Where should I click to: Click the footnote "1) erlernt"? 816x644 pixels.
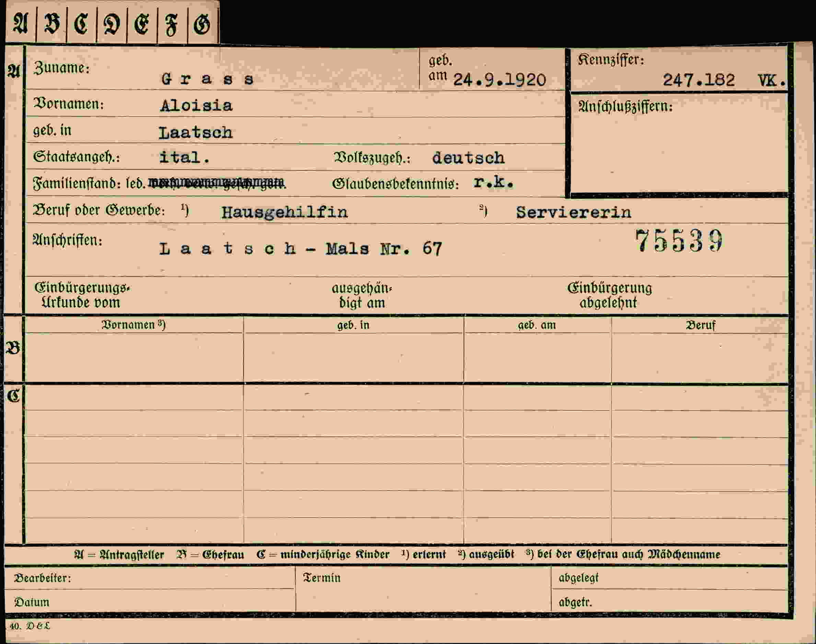pos(423,555)
